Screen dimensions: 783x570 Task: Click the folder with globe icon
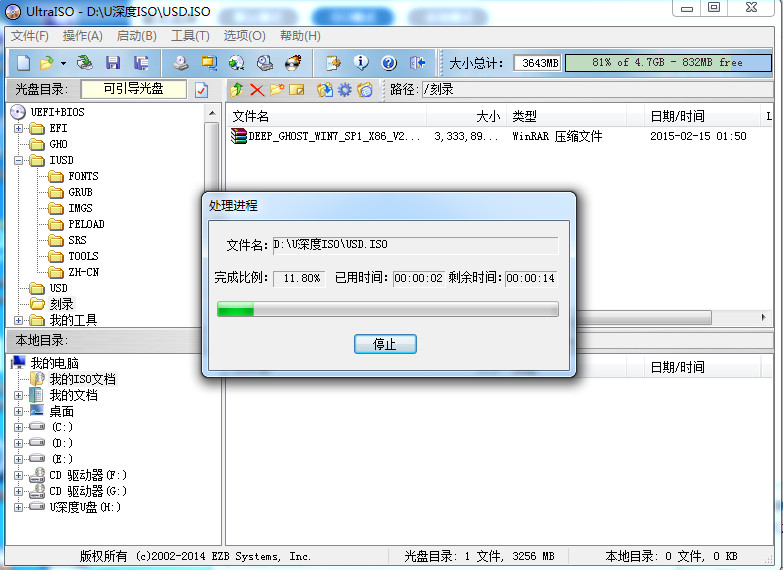coord(365,90)
